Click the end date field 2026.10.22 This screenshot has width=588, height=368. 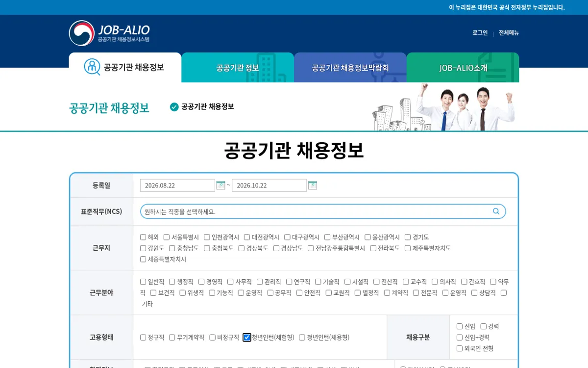point(269,185)
